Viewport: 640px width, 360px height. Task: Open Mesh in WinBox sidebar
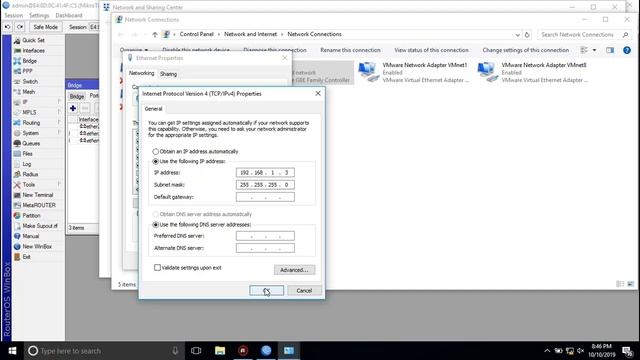(28, 92)
